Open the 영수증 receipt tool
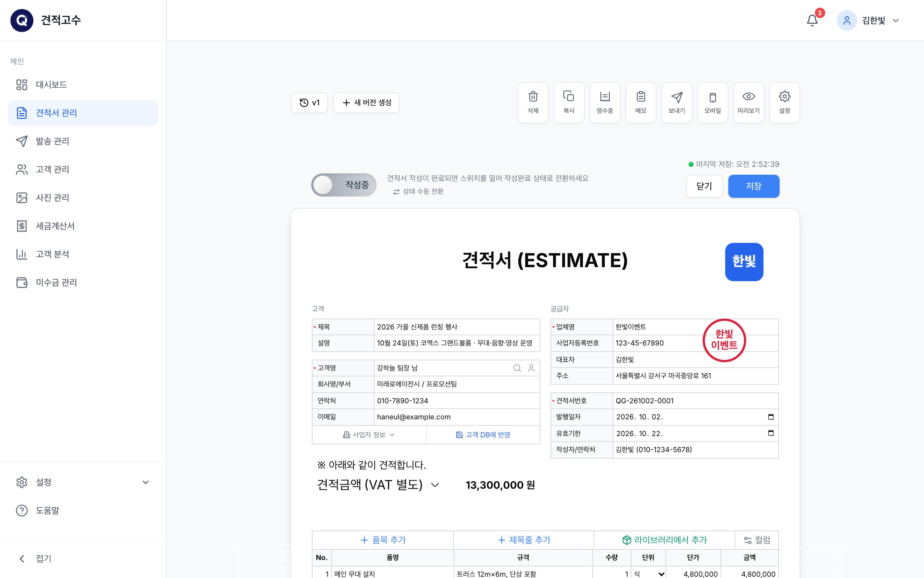 click(x=605, y=102)
